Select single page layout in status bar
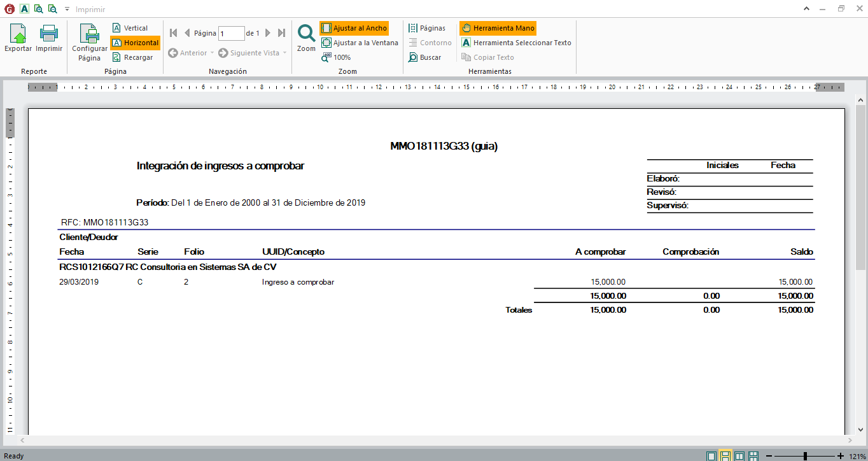The height and width of the screenshot is (461, 868). point(711,456)
